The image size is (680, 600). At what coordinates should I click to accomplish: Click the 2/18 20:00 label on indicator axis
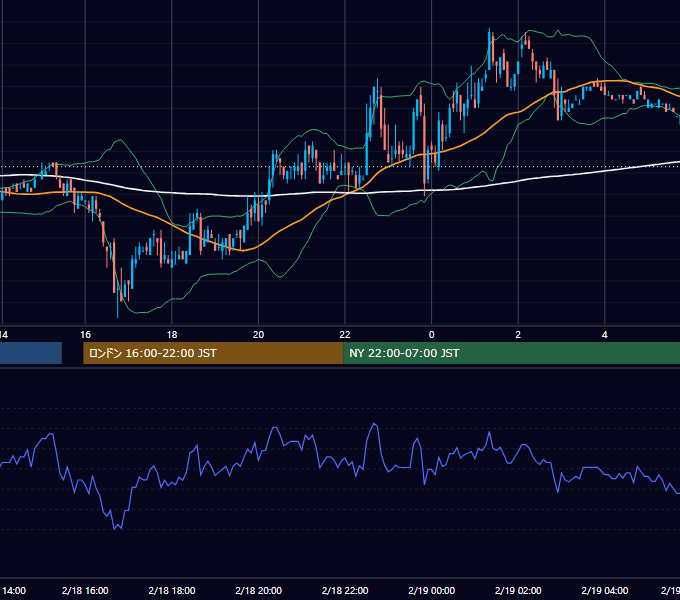pyautogui.click(x=258, y=591)
